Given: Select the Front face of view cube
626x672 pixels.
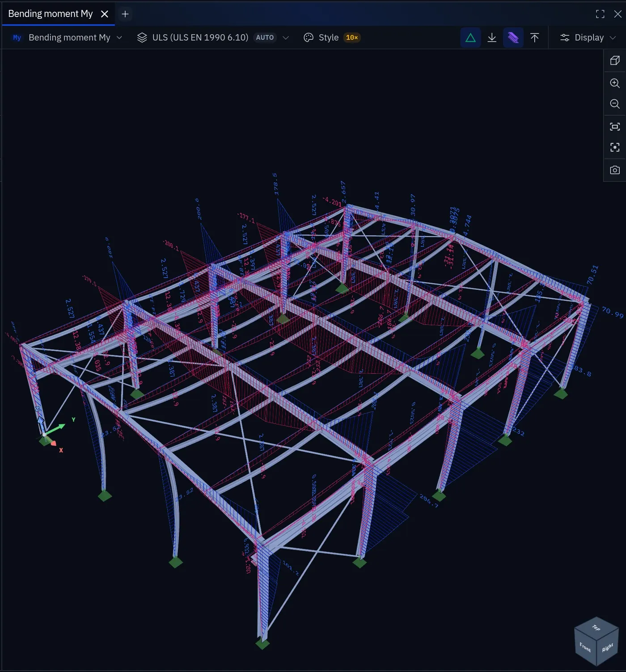Looking at the screenshot, I should pos(585,647).
